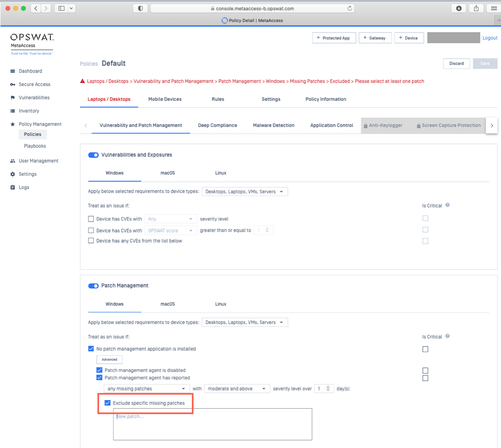
Task: Uncheck Exclude specific missing patches
Action: [x=108, y=403]
